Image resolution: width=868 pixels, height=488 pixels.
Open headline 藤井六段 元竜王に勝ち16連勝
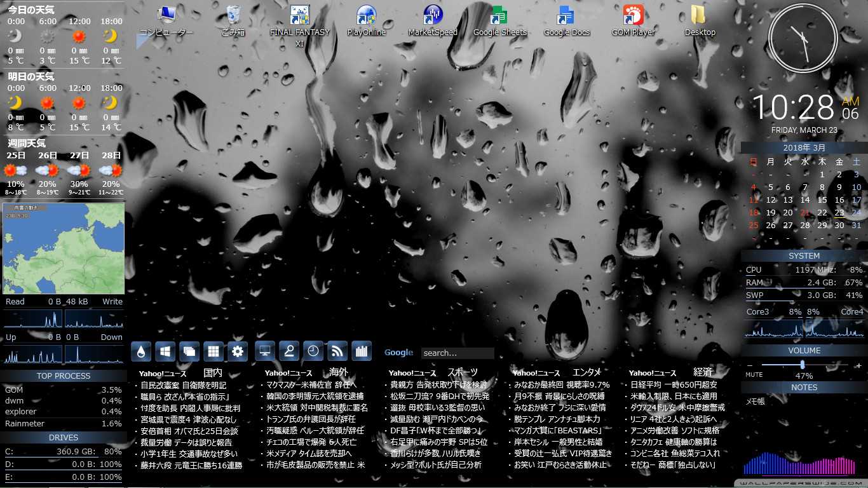[x=191, y=465]
